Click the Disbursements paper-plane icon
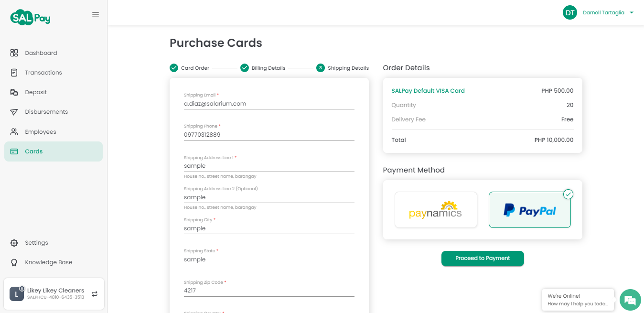 tap(14, 112)
